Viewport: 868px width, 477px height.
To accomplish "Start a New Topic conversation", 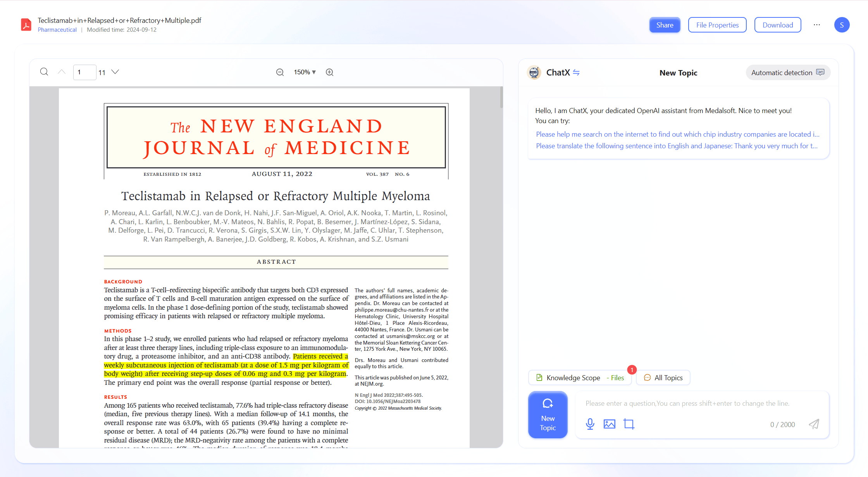I will coord(548,415).
